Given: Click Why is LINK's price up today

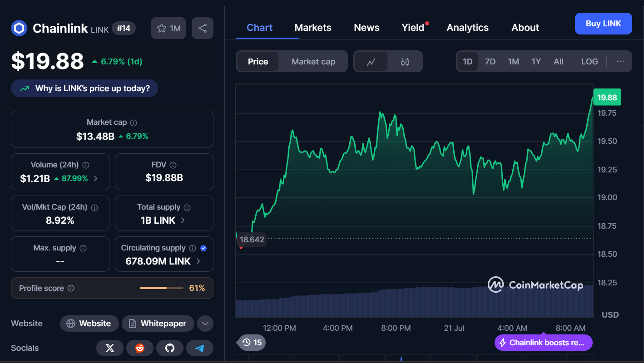Looking at the screenshot, I should (x=84, y=88).
